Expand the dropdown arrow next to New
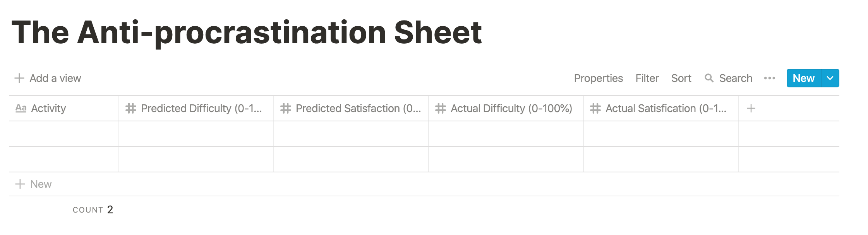 point(830,78)
